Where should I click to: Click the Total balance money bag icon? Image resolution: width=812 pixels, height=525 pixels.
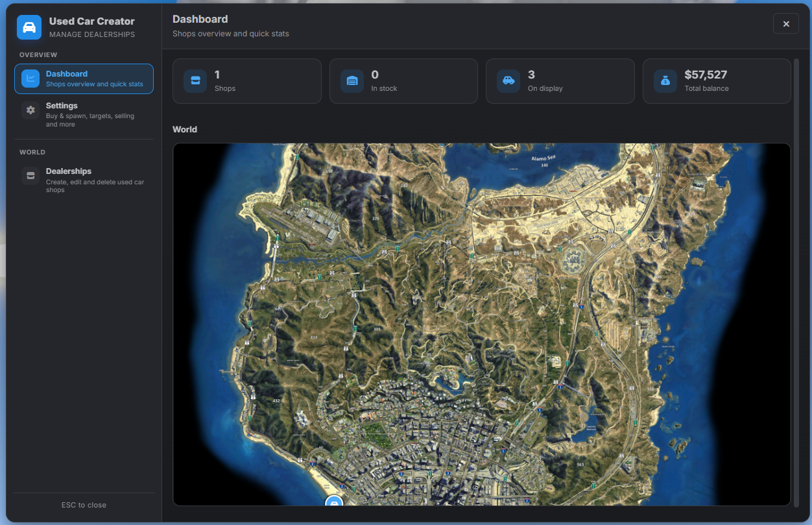pyautogui.click(x=665, y=81)
